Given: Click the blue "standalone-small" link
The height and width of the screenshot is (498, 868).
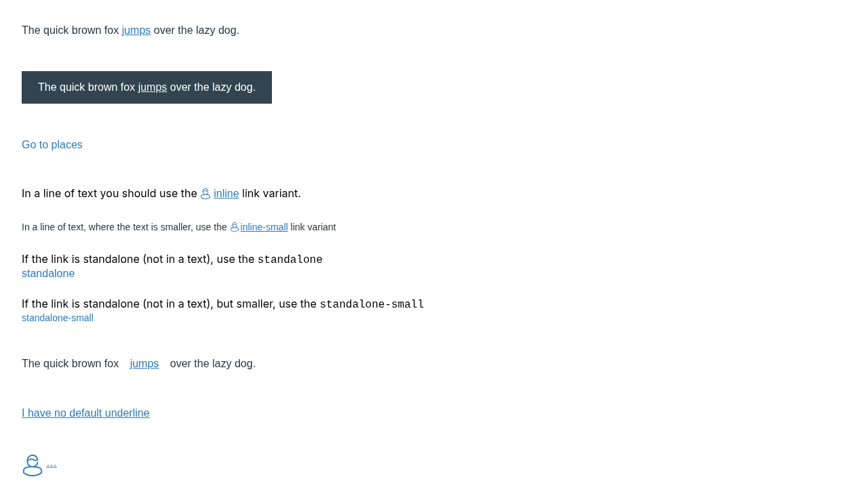Looking at the screenshot, I should pyautogui.click(x=58, y=318).
